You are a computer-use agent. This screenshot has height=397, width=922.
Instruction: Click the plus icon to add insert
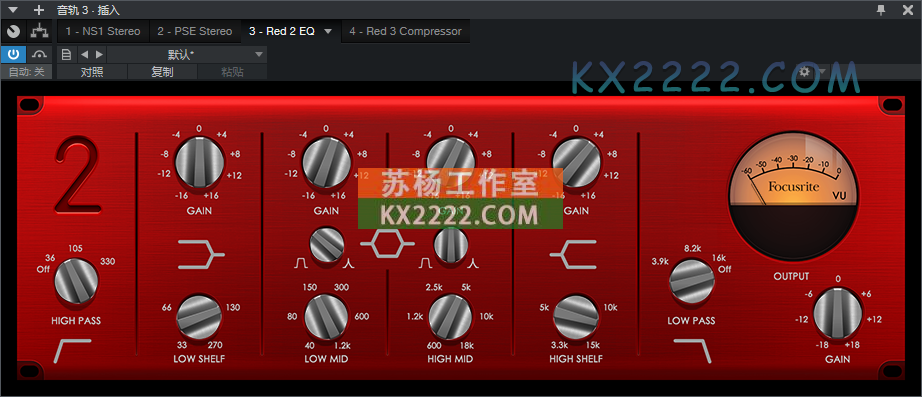pos(39,10)
